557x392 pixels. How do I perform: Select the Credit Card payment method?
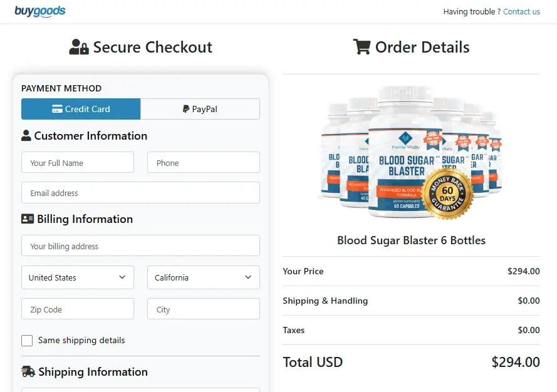[81, 108]
